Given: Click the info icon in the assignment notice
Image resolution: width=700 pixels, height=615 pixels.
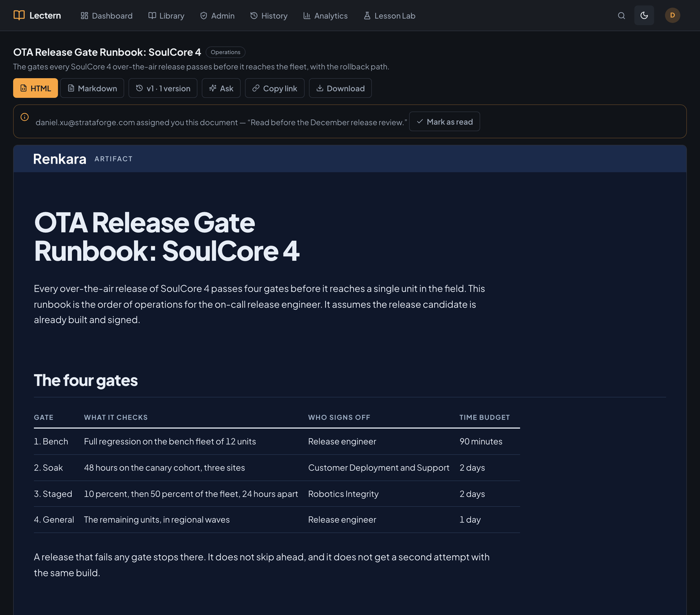Looking at the screenshot, I should click(x=25, y=116).
